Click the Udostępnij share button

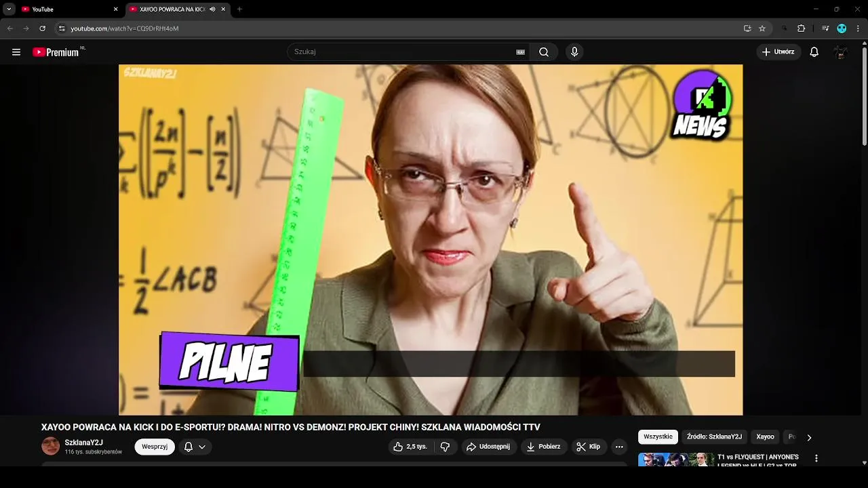pos(489,447)
